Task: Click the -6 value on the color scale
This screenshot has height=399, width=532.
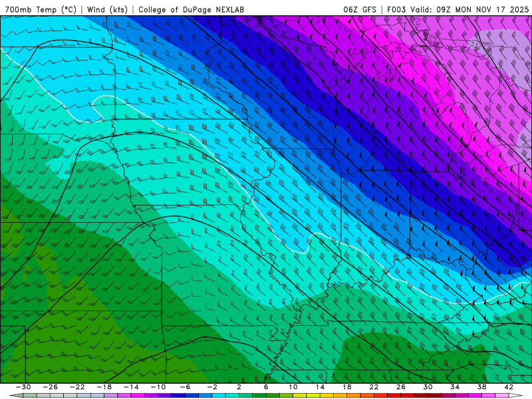Action: 186,387
